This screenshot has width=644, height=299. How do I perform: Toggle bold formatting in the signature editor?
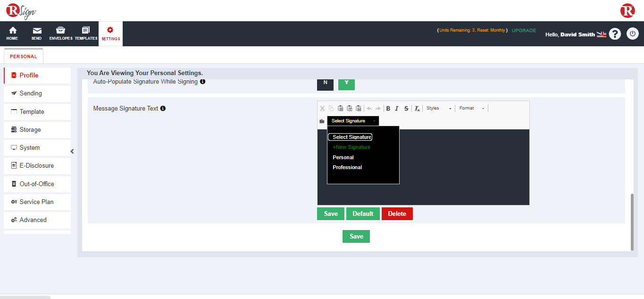388,108
